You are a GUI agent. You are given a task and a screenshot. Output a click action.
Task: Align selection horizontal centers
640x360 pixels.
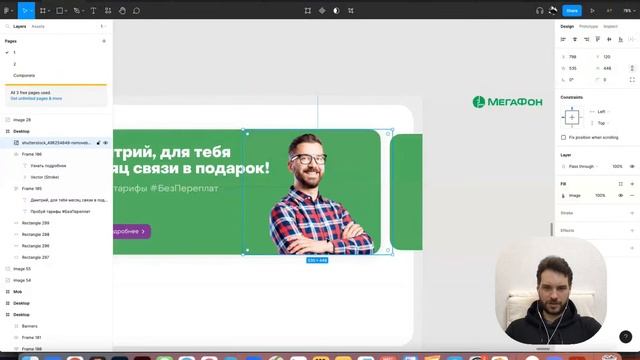pos(575,39)
